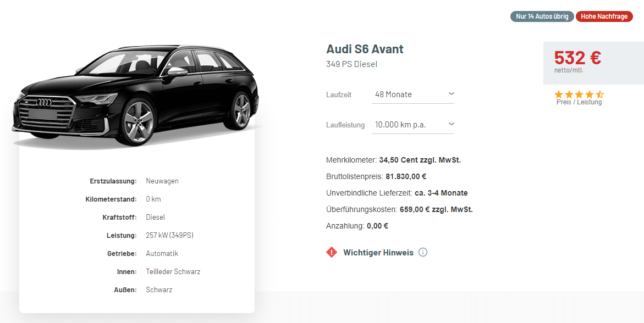Click the info icon beside Wichtiger Hinweis
This screenshot has width=644, height=323.
(422, 252)
